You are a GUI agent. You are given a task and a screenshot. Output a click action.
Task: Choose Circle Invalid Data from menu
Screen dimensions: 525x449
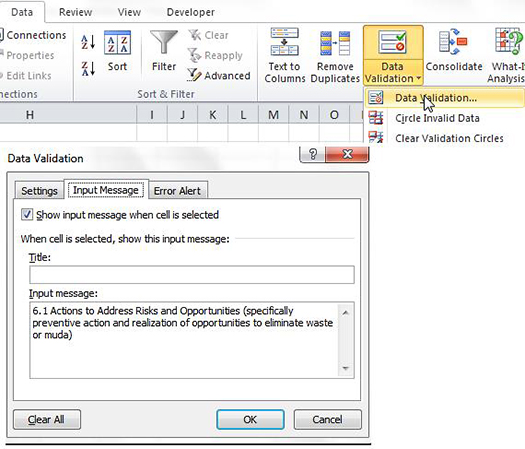coord(437,118)
